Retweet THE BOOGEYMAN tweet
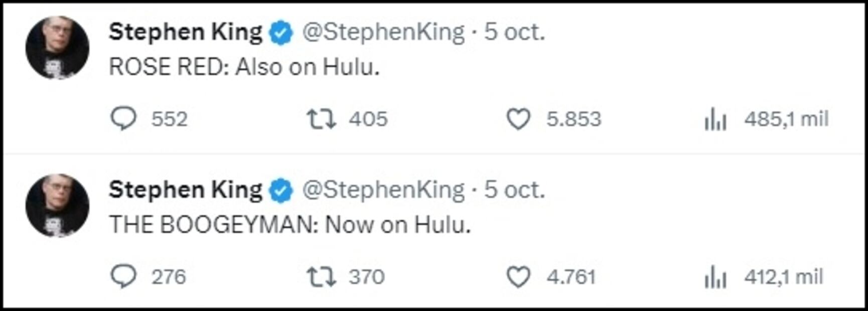This screenshot has width=868, height=311. [321, 277]
